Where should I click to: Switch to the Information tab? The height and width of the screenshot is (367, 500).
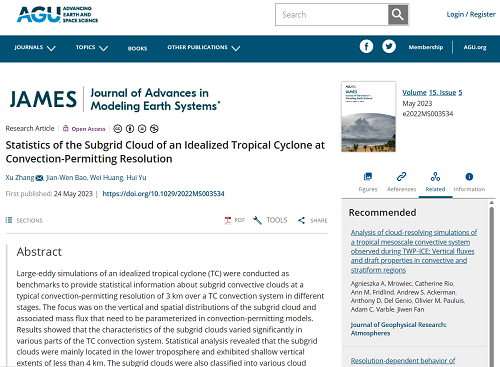(469, 182)
